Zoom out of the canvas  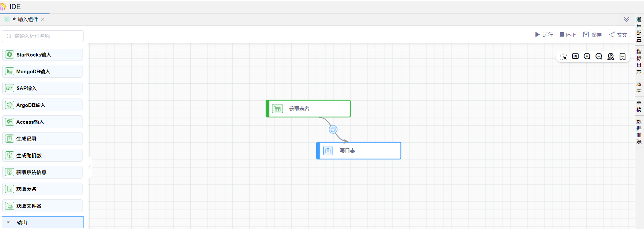tap(599, 56)
